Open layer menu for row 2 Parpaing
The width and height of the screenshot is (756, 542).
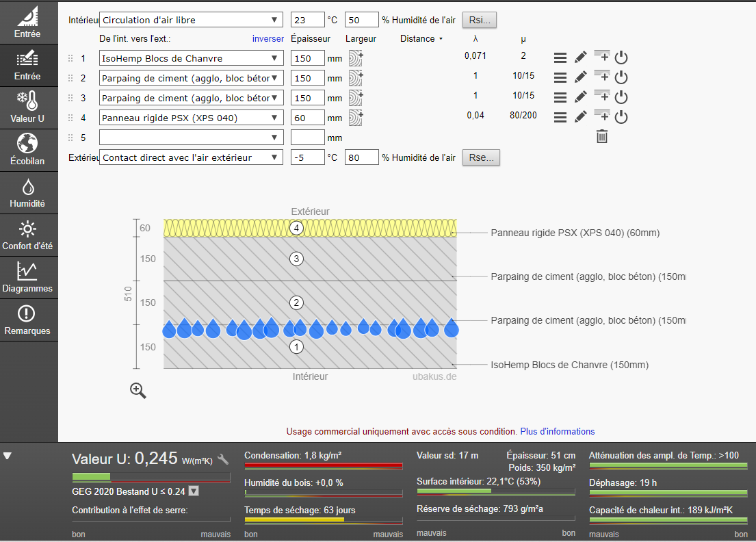[x=560, y=77]
